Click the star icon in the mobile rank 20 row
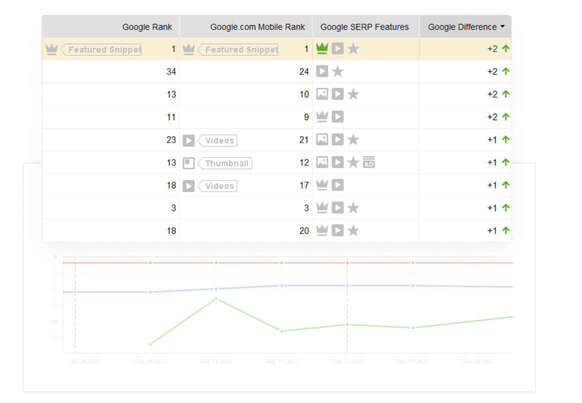 click(x=353, y=231)
